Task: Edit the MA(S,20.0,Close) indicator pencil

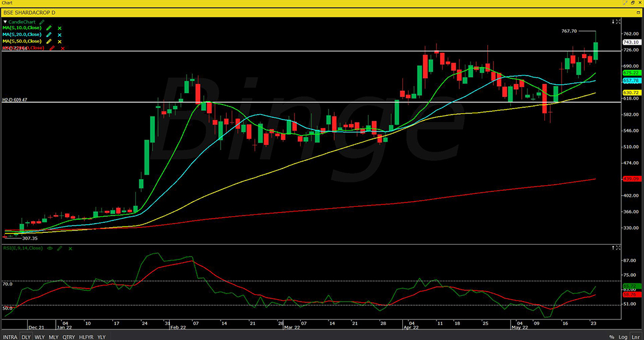Action: click(x=49, y=35)
